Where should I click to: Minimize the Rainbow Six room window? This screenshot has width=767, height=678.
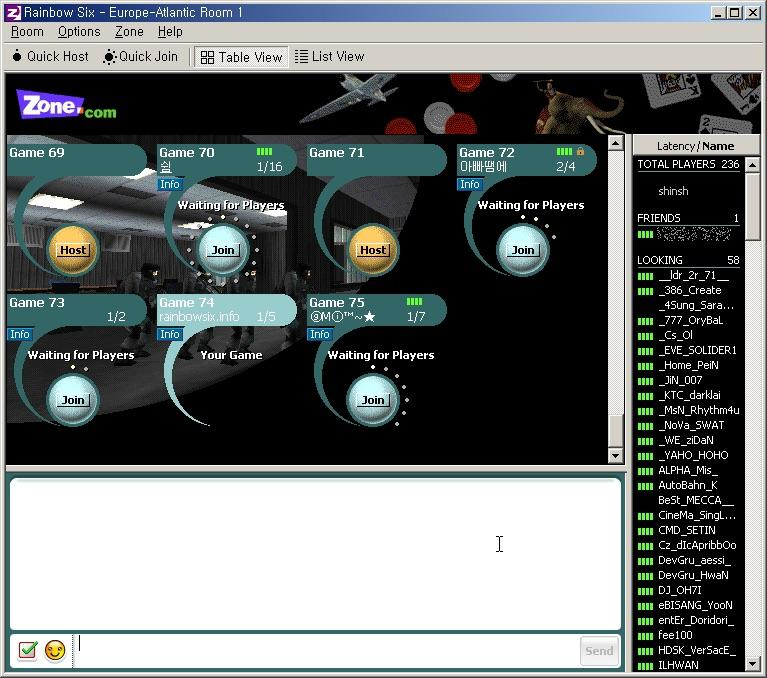pyautogui.click(x=718, y=13)
